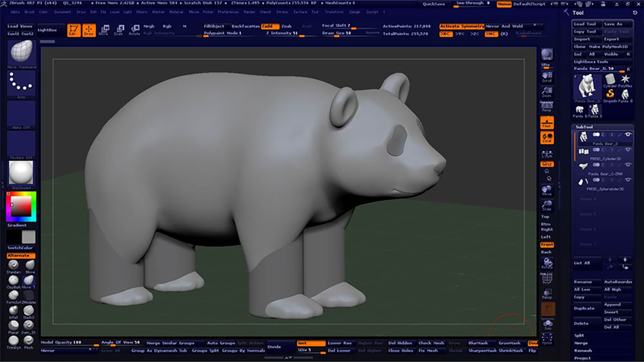
Task: Expand the Lightbox Tools list
Action: click(x=591, y=61)
